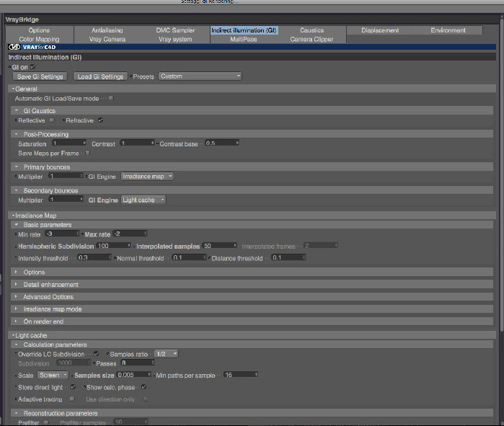504x426 pixels.
Task: Collapse the Secondary bounces group
Action: (17, 190)
